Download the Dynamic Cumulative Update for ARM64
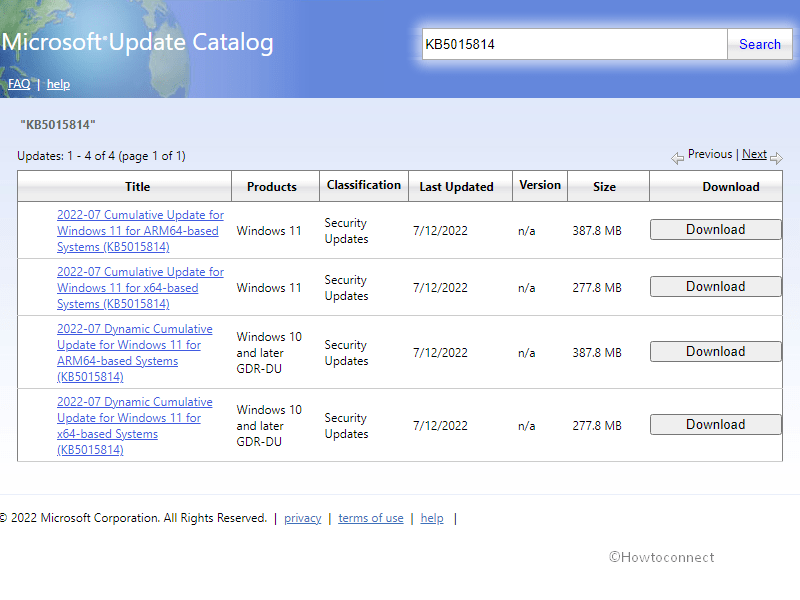This screenshot has width=800, height=600. coord(715,352)
